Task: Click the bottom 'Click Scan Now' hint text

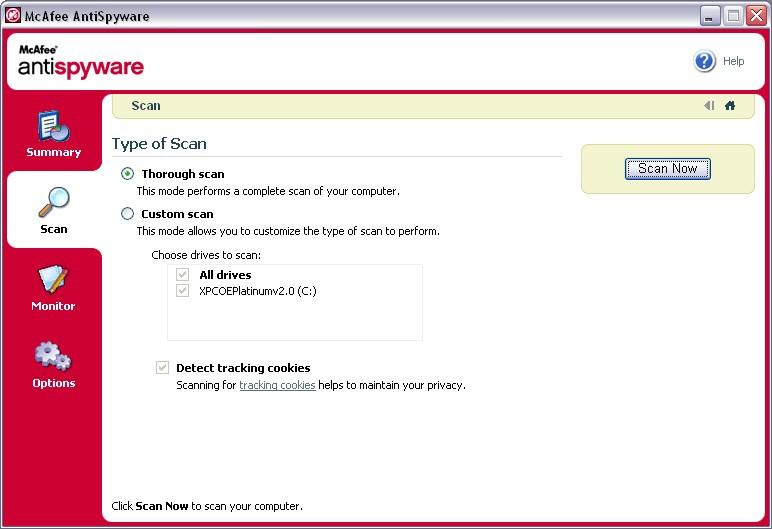Action: click(x=207, y=506)
